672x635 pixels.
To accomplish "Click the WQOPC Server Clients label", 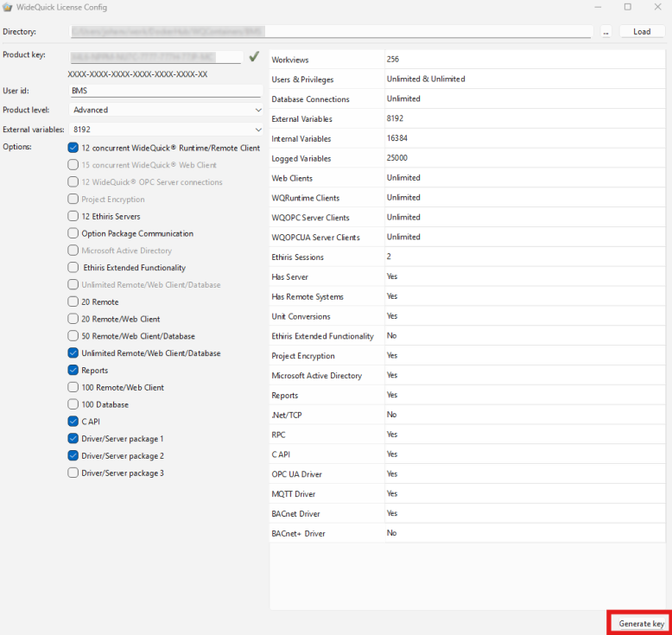I will pos(310,218).
